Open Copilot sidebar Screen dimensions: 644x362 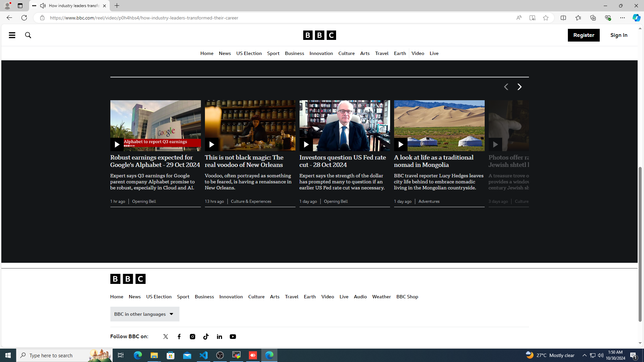point(636,18)
